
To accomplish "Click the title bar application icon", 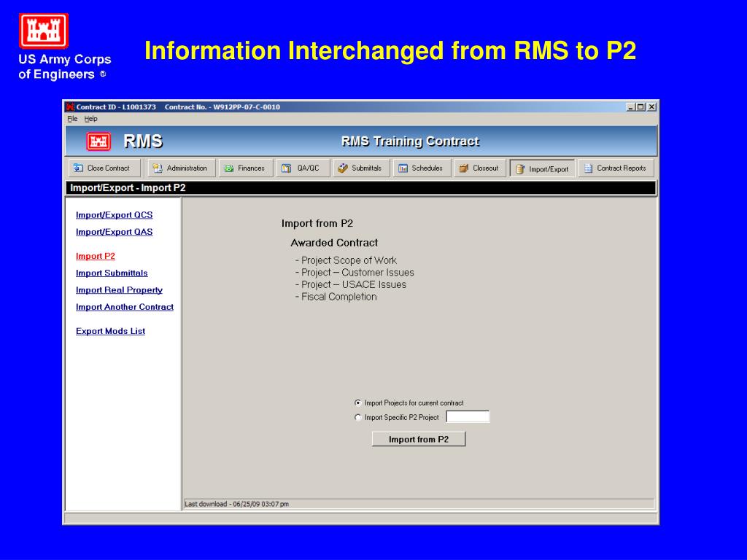I will point(71,107).
